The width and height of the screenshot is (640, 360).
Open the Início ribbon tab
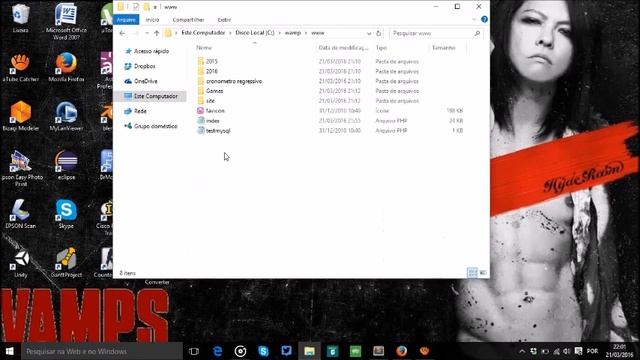pyautogui.click(x=152, y=20)
